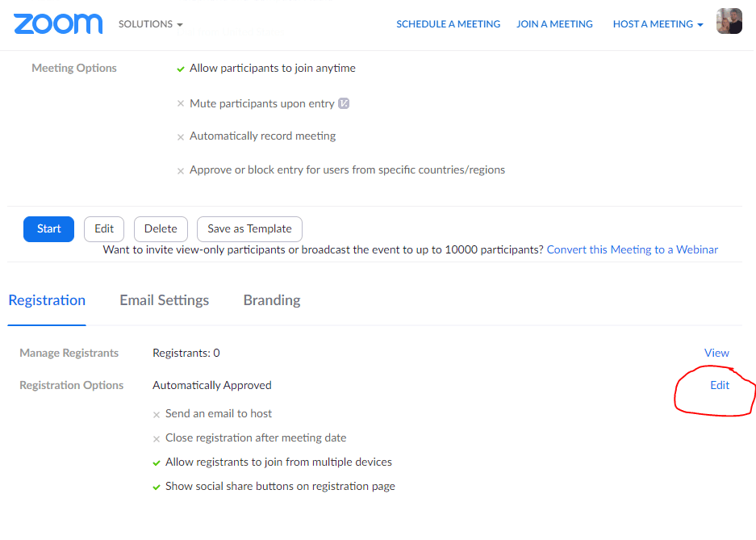Click Schedule a Meeting
Screen dimensions: 756x540
coord(448,23)
